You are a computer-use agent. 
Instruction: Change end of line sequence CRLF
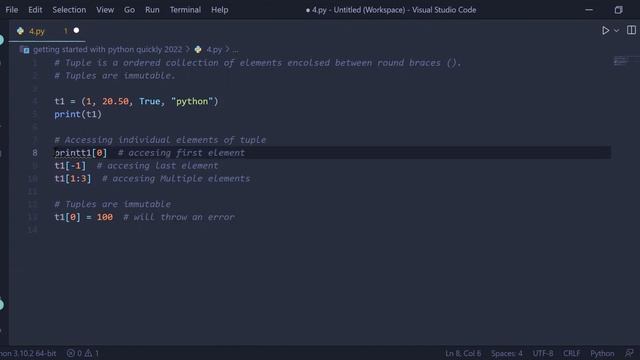pos(571,353)
